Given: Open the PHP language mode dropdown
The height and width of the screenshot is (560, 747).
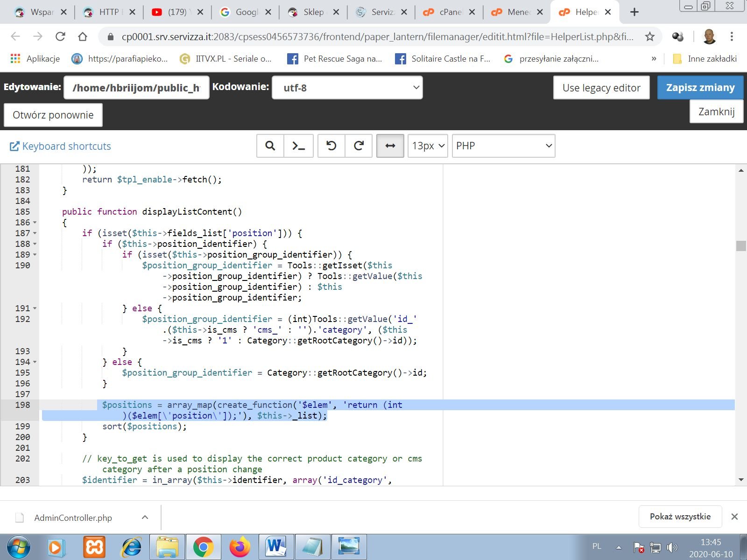Looking at the screenshot, I should click(503, 146).
